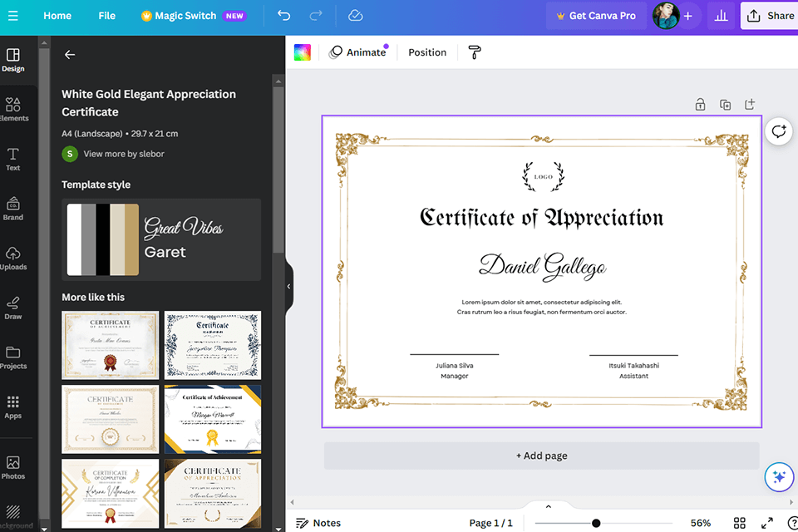
Task: Select the navy and yellow Certificate of Achievement template
Action: (213, 419)
